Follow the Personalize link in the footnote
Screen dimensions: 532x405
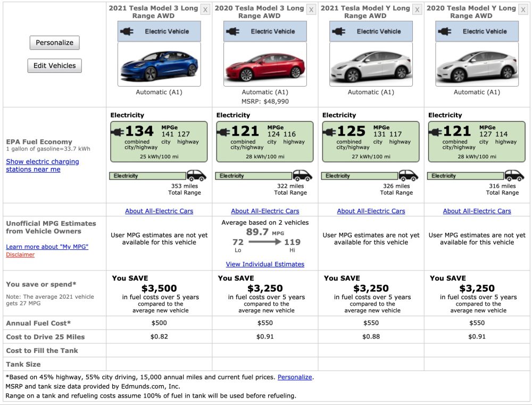(295, 377)
